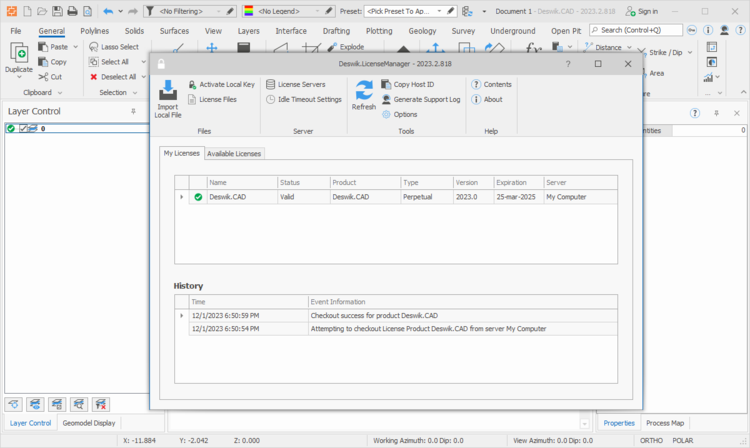Click the edit legend pencil icon
750x448 pixels.
[x=328, y=11]
